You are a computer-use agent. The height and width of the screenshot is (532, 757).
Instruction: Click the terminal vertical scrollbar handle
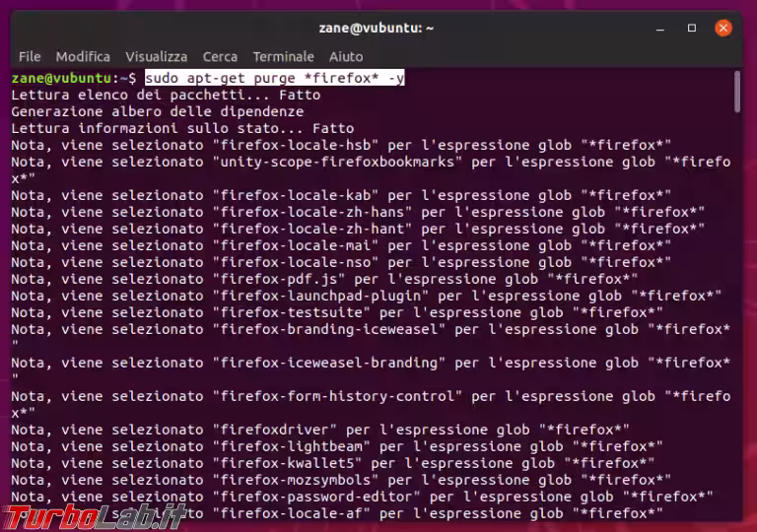tap(736, 92)
